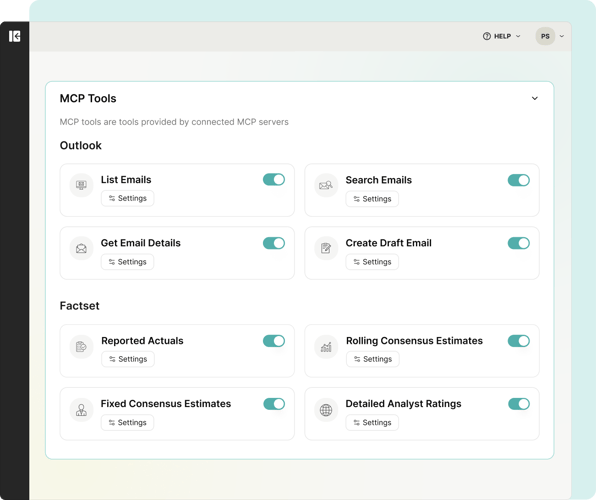The image size is (596, 500).
Task: Click the Outlook section heading
Action: pos(81,146)
